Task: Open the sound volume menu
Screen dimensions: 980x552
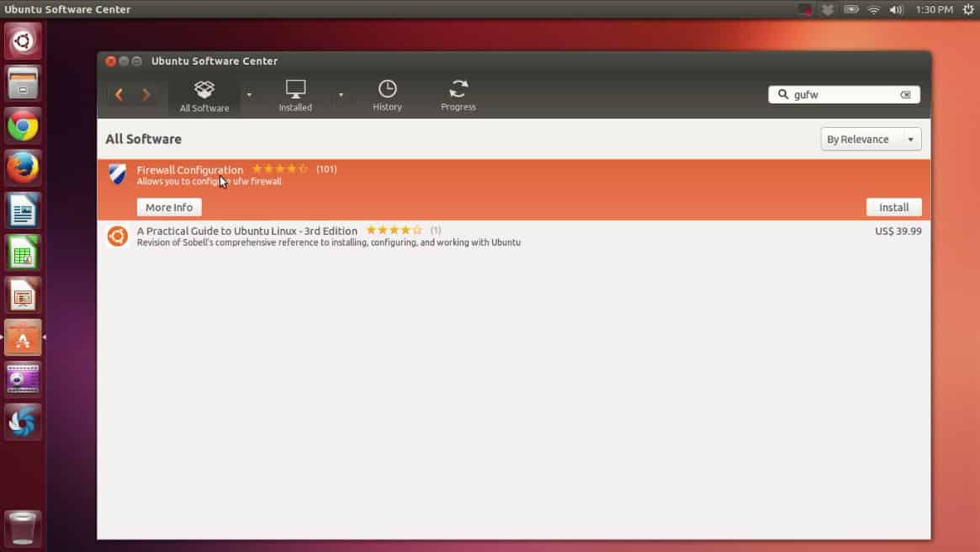Action: (x=896, y=9)
